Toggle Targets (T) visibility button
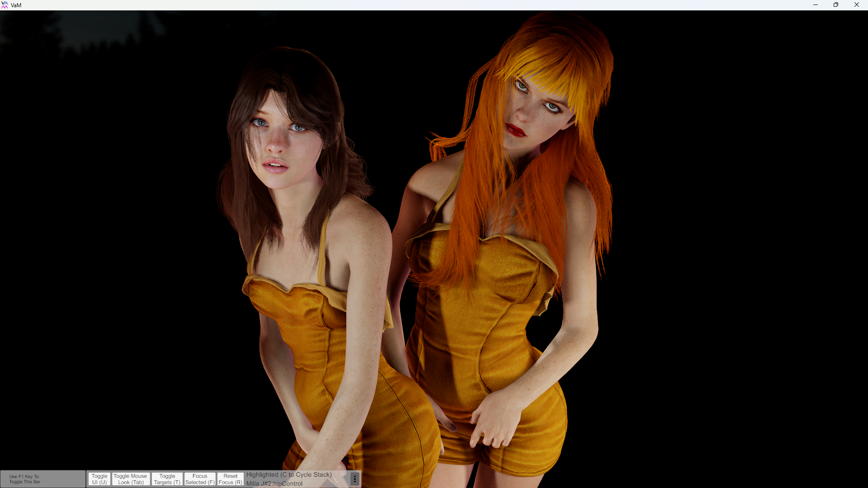The image size is (868, 488). (167, 479)
